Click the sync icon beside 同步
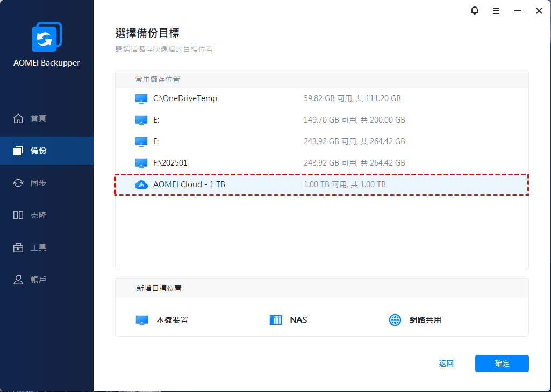551x392 pixels. point(18,183)
